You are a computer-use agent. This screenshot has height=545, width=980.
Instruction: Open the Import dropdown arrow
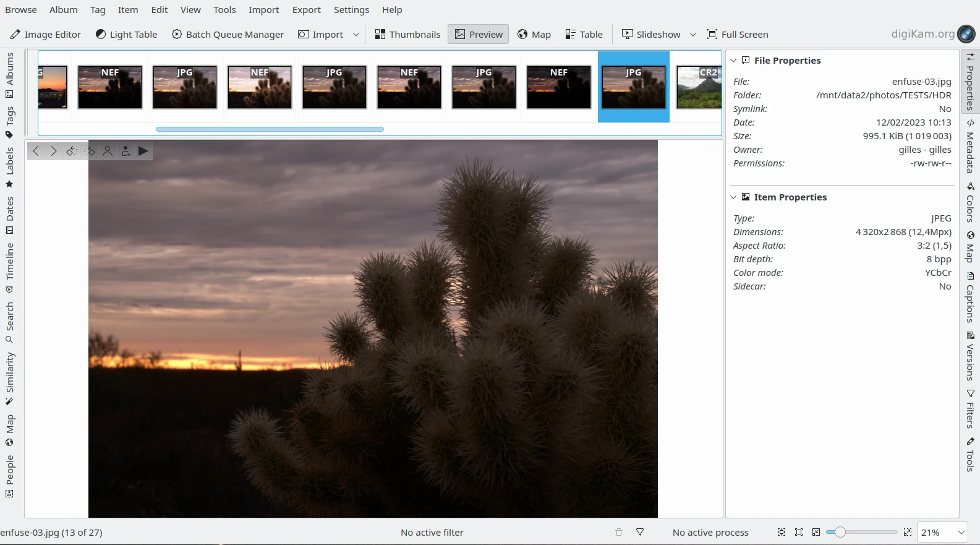tap(356, 35)
